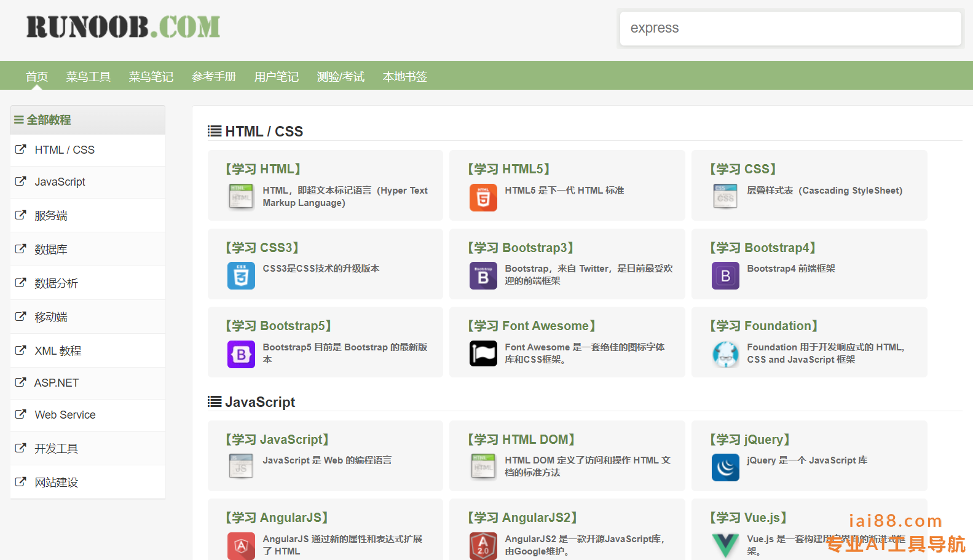Click the Bootstrap5 icon
Screen dimensions: 973x560
pyautogui.click(x=241, y=354)
